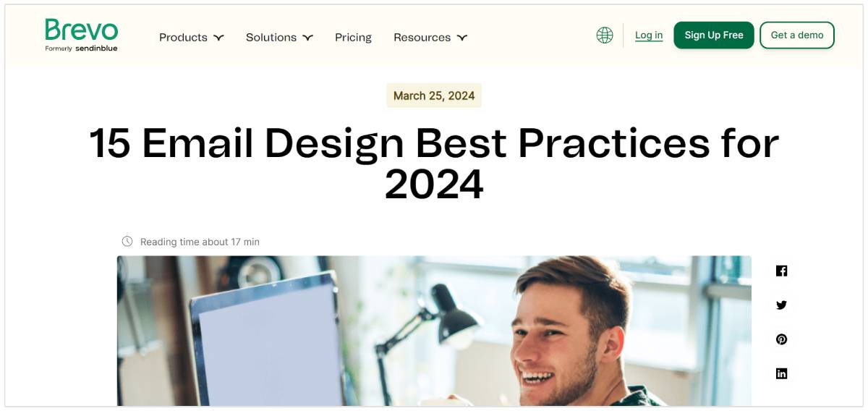Click the 'Reading time about 17 min' text
The width and height of the screenshot is (868, 411).
200,242
